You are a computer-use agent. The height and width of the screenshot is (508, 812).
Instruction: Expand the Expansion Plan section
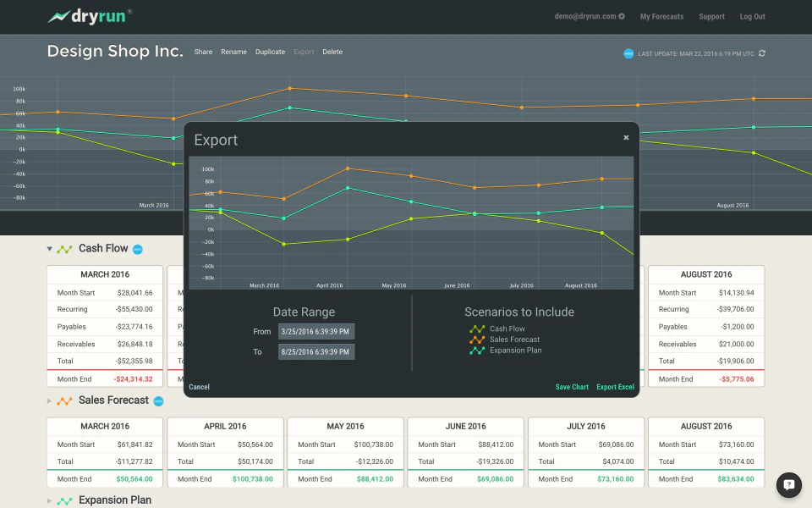tap(49, 500)
